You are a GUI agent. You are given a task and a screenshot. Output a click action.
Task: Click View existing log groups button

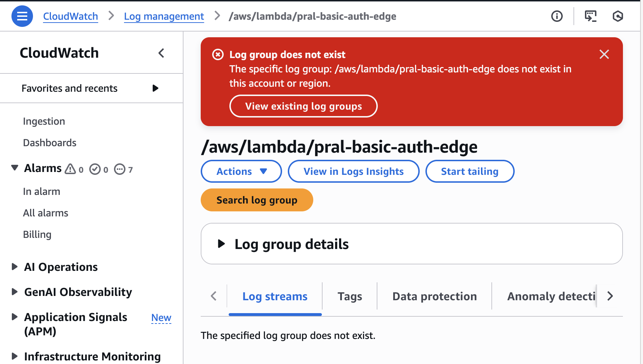[x=303, y=106]
